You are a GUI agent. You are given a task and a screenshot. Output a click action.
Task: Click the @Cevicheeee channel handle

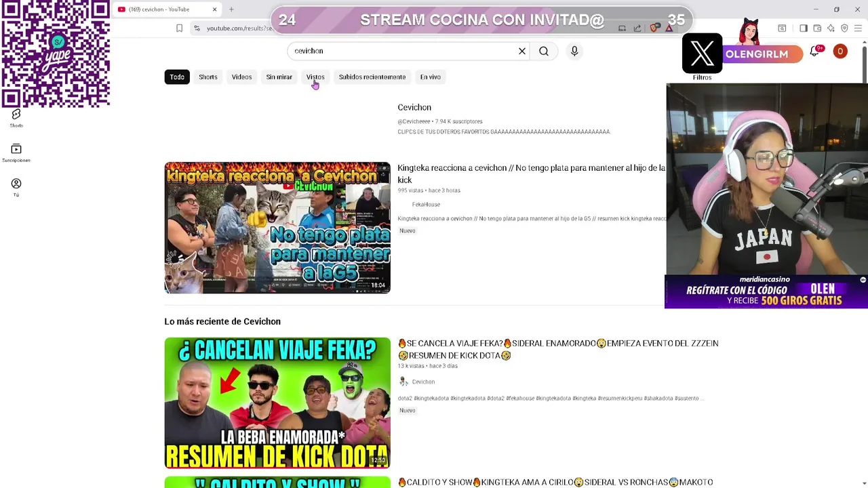point(414,121)
